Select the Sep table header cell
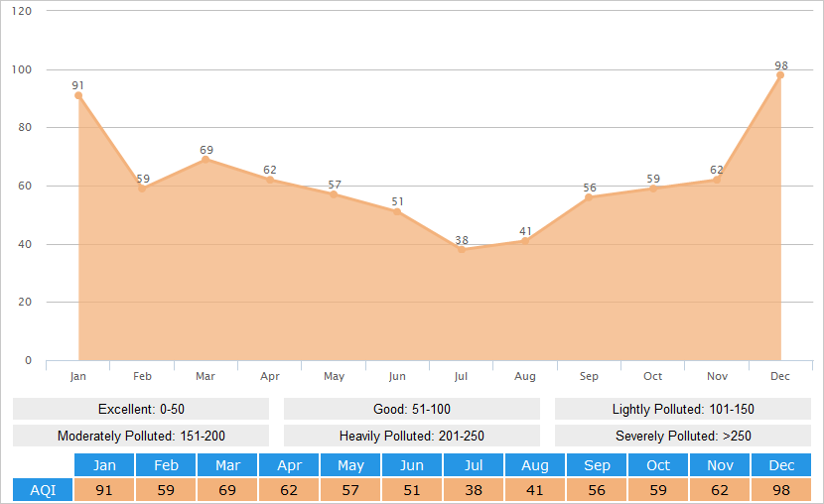The width and height of the screenshot is (824, 504). coord(597,465)
